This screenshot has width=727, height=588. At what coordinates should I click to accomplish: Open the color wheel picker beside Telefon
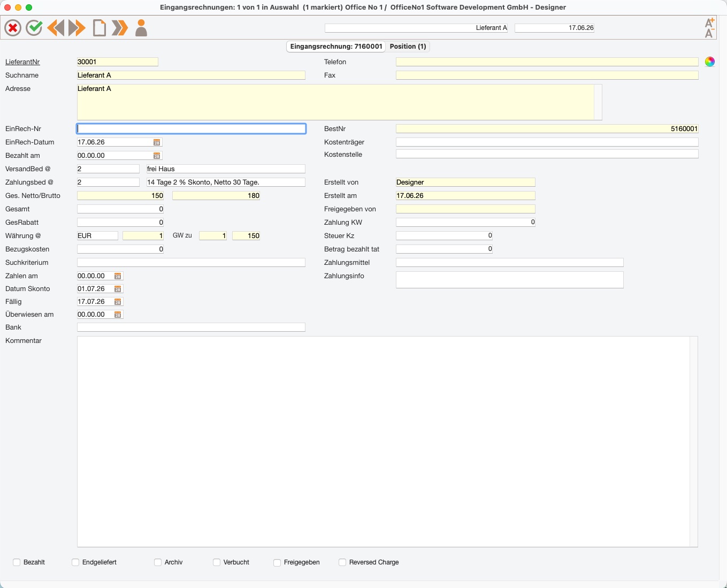pyautogui.click(x=710, y=62)
